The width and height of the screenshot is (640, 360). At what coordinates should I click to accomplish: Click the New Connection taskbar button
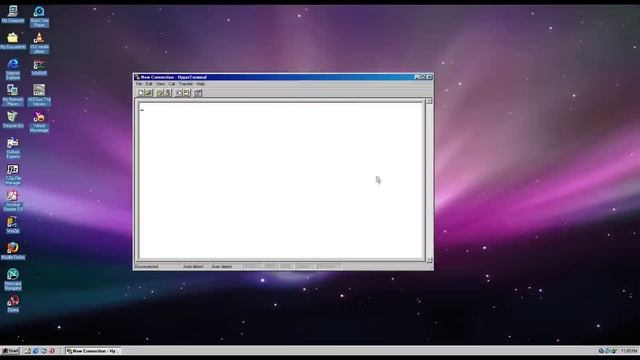[93, 351]
